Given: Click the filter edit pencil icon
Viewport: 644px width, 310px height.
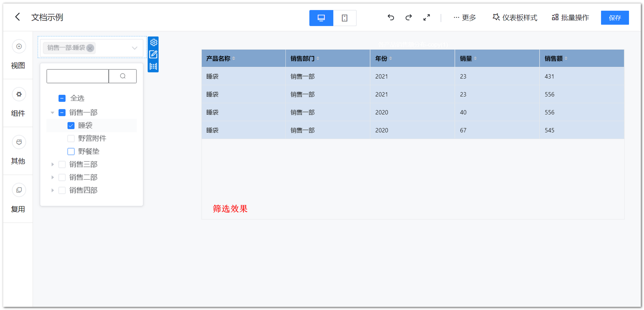Looking at the screenshot, I should pos(153,54).
